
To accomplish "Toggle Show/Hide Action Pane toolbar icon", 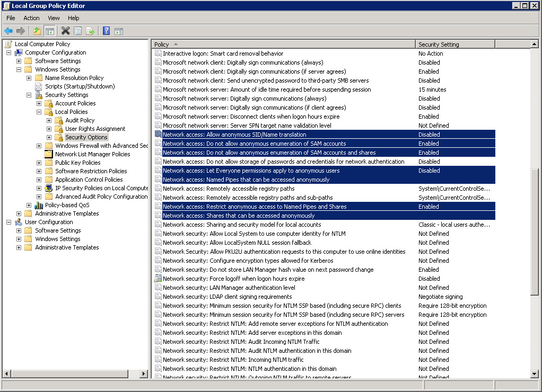I will pos(119,31).
